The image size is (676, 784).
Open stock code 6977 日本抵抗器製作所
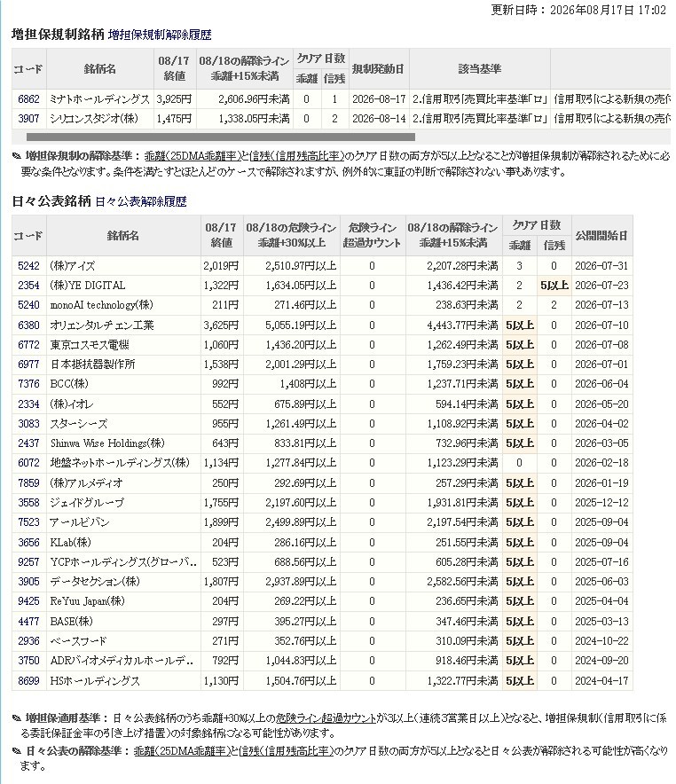28,364
